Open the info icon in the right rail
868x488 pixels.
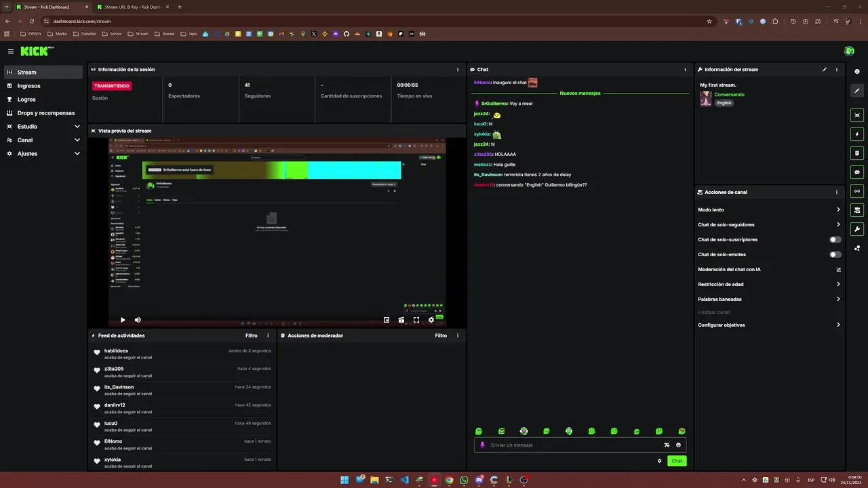[x=857, y=72]
